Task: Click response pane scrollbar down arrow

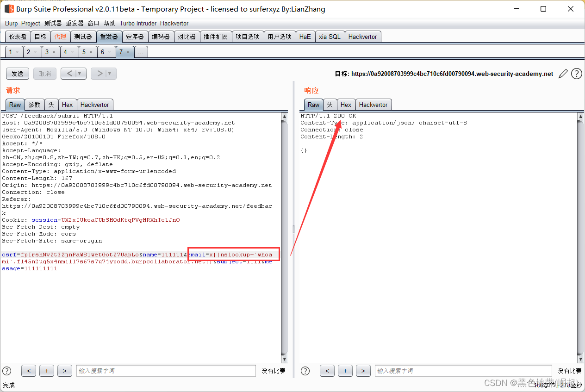Action: 580,359
